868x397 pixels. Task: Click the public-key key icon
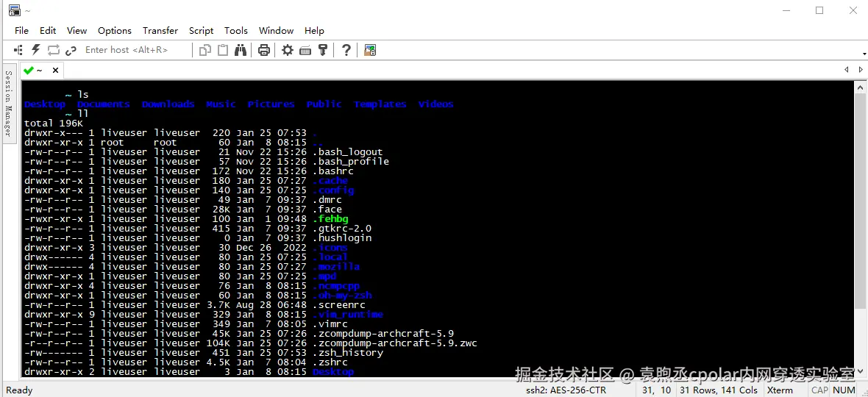click(x=323, y=50)
